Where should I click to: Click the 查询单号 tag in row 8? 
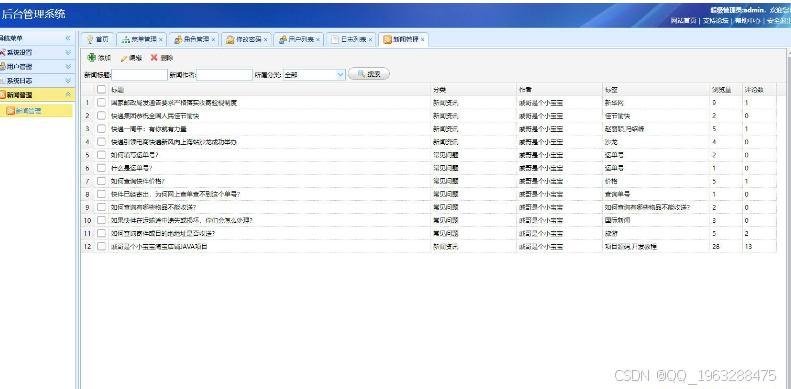coord(617,194)
